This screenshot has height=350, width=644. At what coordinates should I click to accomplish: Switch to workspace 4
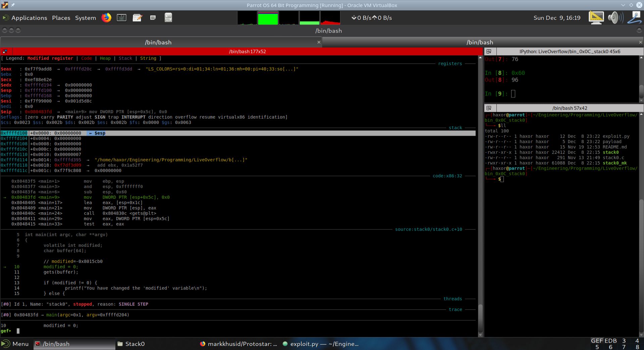click(637, 341)
